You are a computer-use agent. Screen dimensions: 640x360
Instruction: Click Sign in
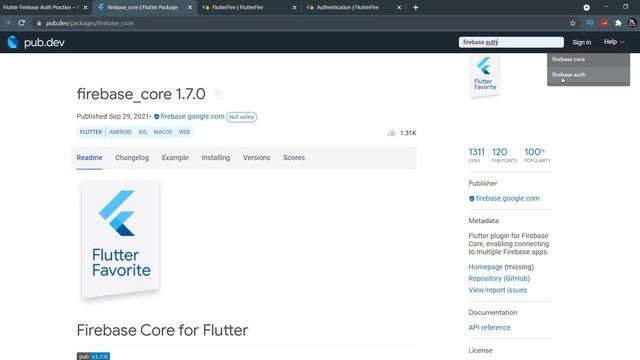coord(582,42)
